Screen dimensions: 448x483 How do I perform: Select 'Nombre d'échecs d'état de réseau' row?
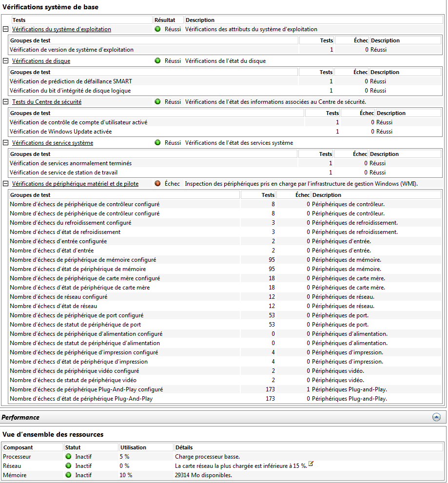click(x=225, y=306)
